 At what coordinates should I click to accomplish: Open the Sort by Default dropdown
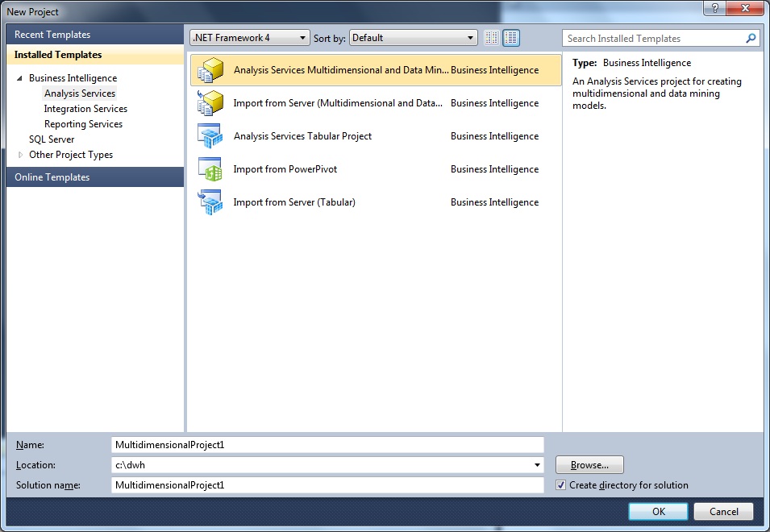pos(414,38)
